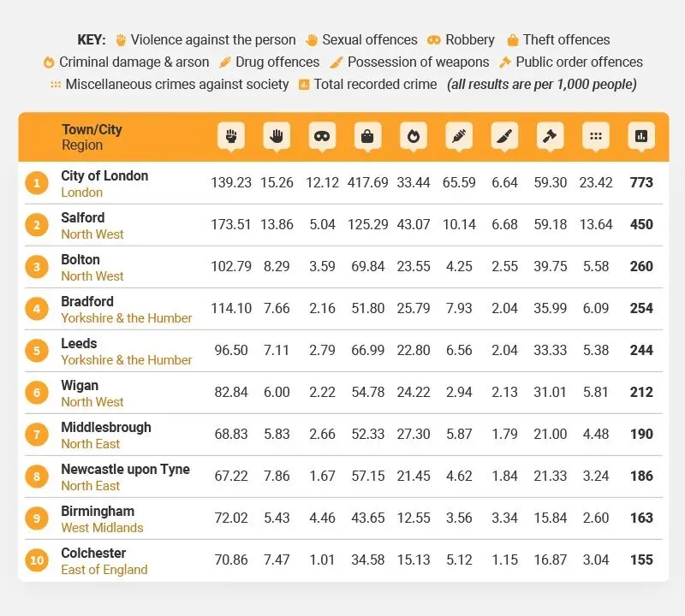Select the Birmingham town name
The image size is (685, 616).
(98, 512)
